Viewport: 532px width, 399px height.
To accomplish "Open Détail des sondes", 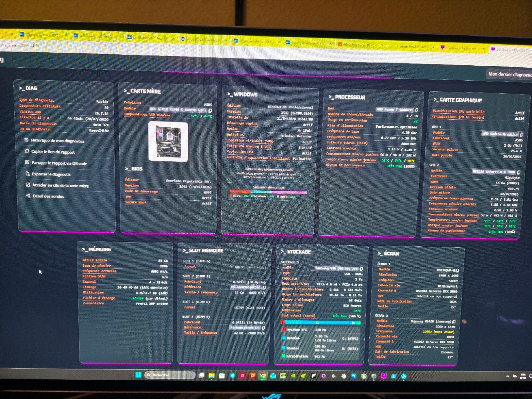I will (x=48, y=196).
